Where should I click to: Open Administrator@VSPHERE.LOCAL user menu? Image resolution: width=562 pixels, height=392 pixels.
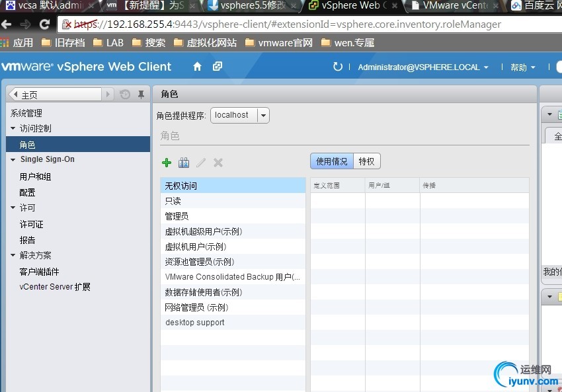pyautogui.click(x=423, y=67)
